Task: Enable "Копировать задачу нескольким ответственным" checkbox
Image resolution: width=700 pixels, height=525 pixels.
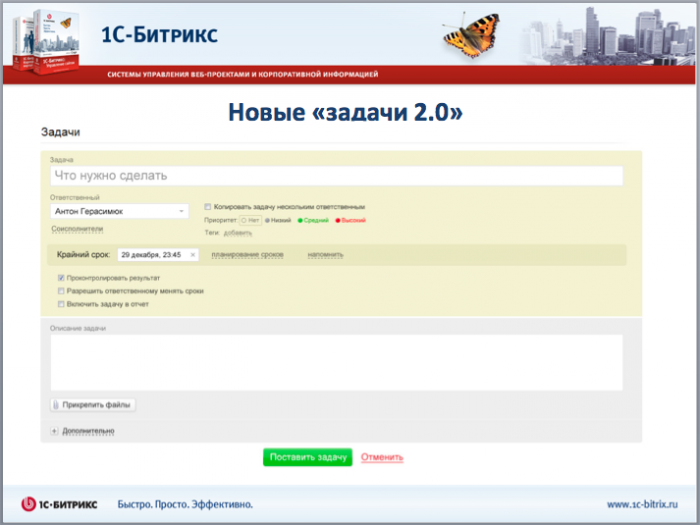Action: [x=208, y=207]
